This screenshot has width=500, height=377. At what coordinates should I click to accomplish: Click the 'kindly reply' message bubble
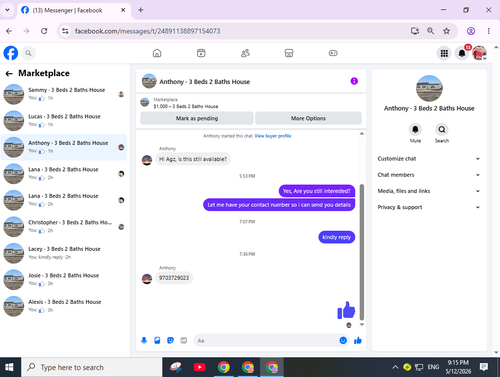pos(337,237)
